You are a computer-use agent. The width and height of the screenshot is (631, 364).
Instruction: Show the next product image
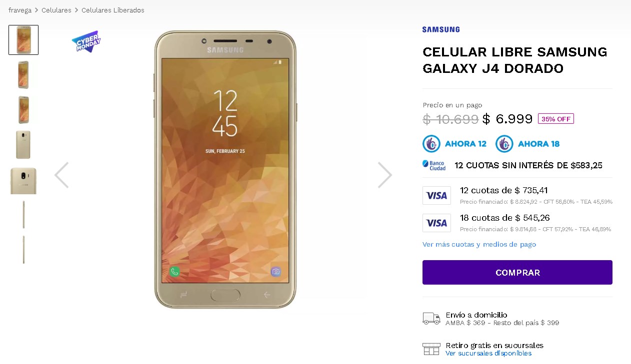(385, 175)
